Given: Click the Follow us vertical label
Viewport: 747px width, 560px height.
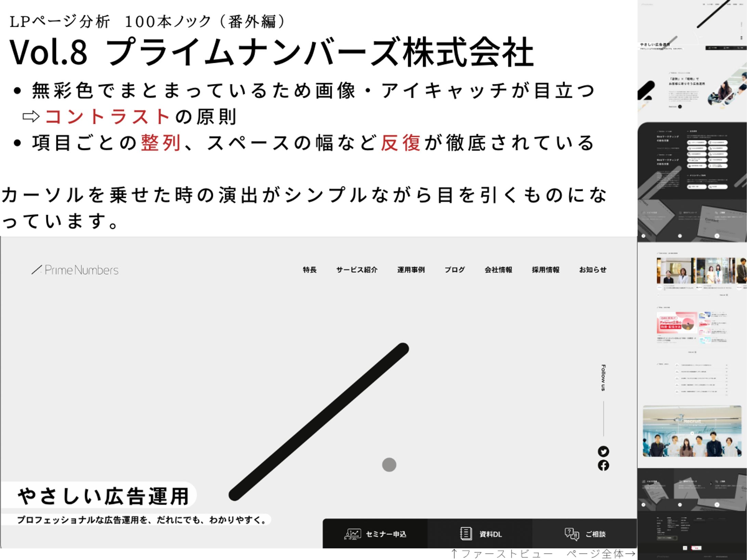Looking at the screenshot, I should [x=603, y=378].
